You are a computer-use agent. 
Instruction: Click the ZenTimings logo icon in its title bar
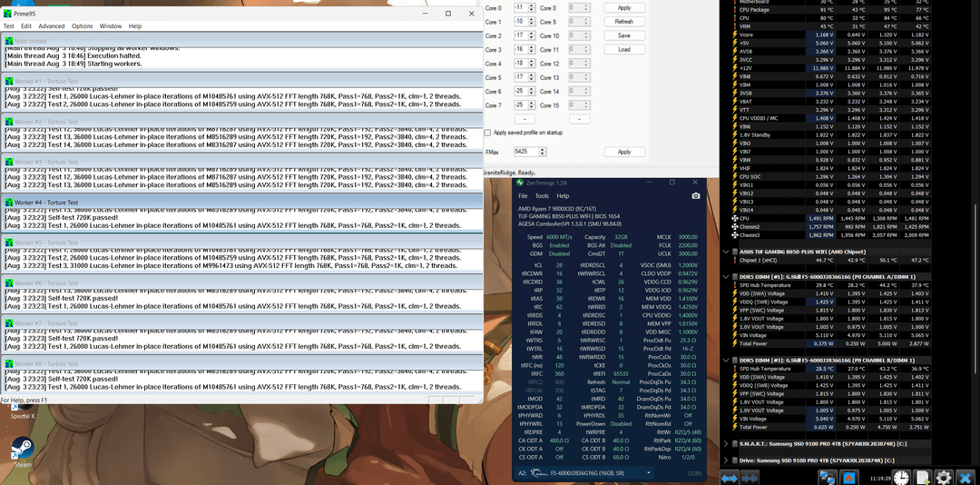(519, 183)
